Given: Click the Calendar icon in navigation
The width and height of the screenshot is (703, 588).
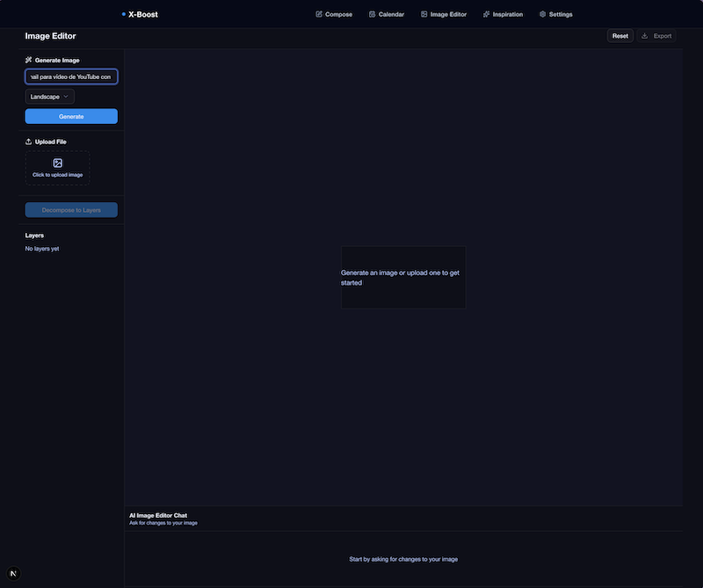Looking at the screenshot, I should coord(372,14).
